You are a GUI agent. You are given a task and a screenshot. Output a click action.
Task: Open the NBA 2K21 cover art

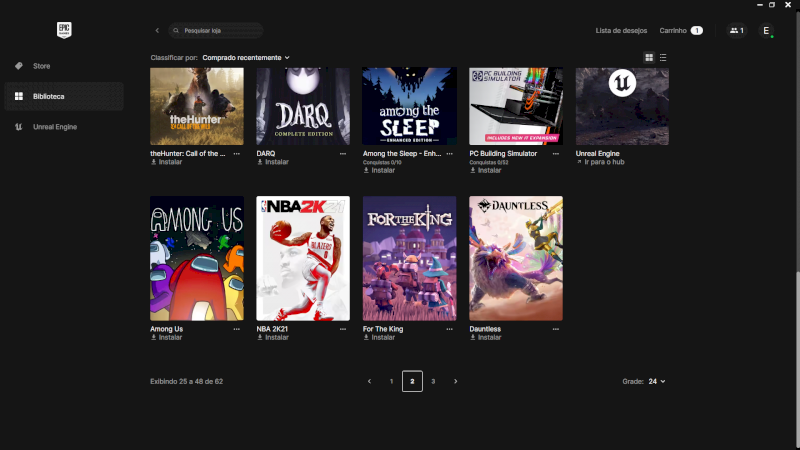(x=303, y=258)
